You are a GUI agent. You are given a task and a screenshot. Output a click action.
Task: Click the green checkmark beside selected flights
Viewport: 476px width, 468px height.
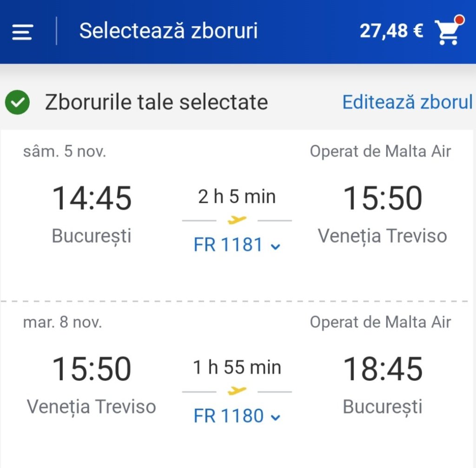pos(18,102)
